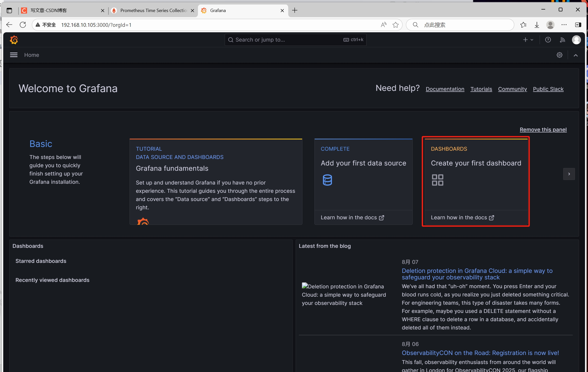Open the plus New dropdown
588x372 pixels.
(x=528, y=40)
